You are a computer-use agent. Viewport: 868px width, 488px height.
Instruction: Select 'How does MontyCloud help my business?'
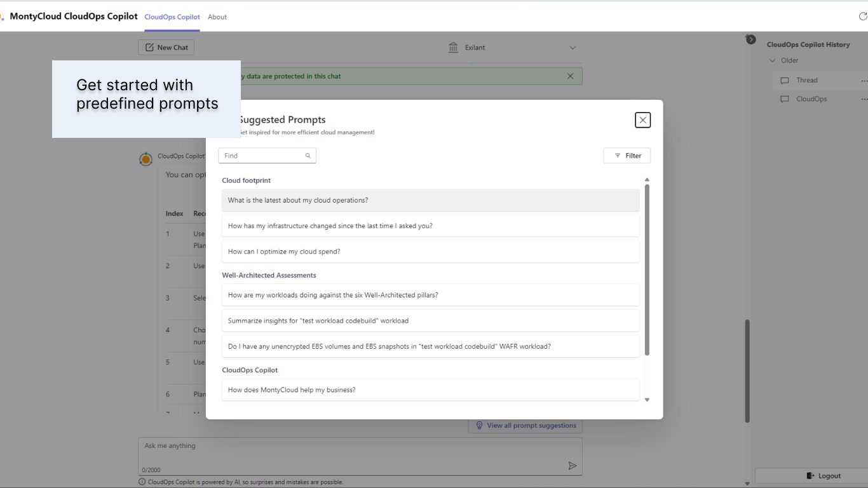pos(430,390)
